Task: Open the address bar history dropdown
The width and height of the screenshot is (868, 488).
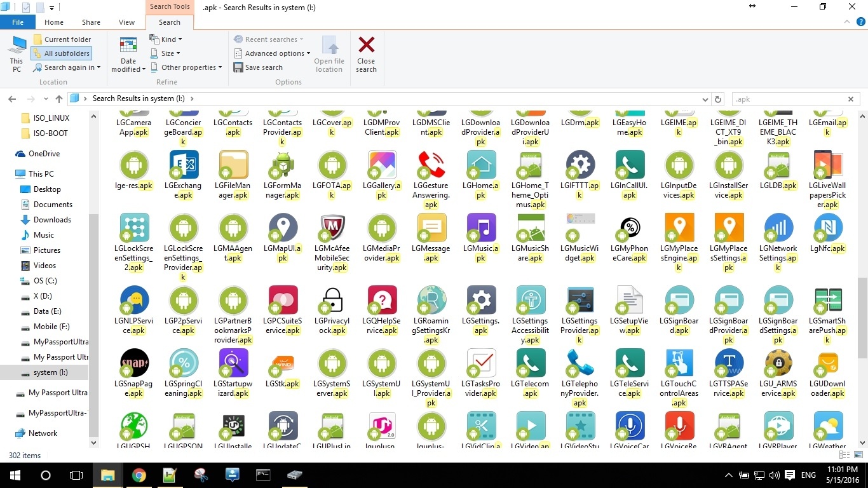Action: 705,99
